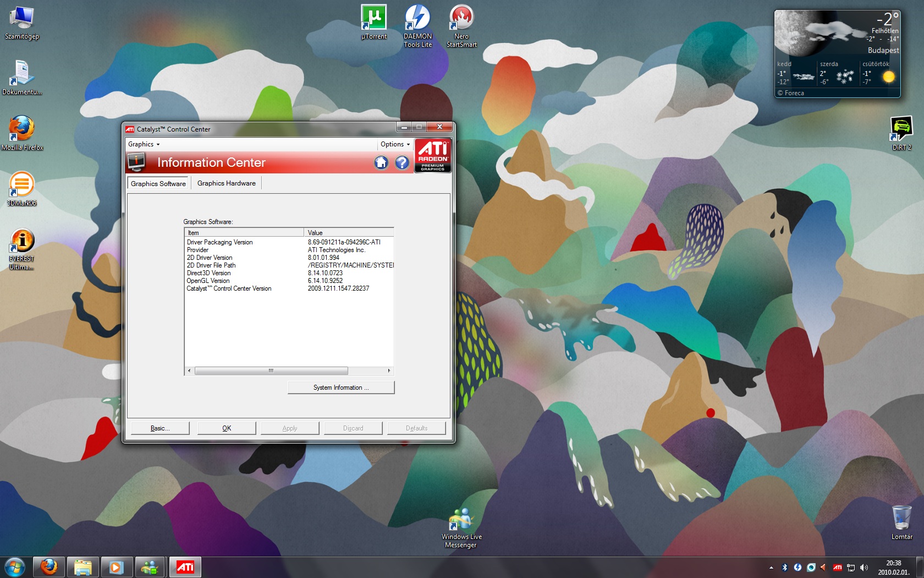Click the Firefox icon in the taskbar
Screen dimensions: 924x578
[x=49, y=567]
